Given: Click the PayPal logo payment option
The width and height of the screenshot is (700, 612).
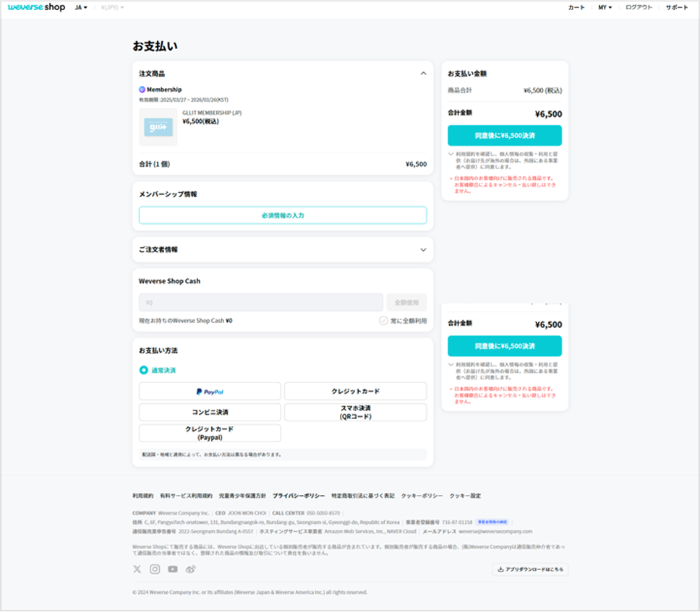Looking at the screenshot, I should (x=210, y=391).
